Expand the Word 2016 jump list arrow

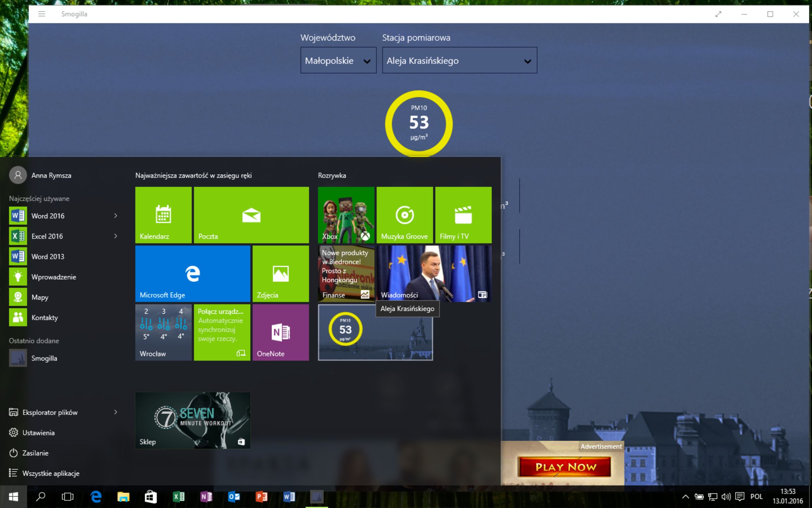pyautogui.click(x=116, y=216)
